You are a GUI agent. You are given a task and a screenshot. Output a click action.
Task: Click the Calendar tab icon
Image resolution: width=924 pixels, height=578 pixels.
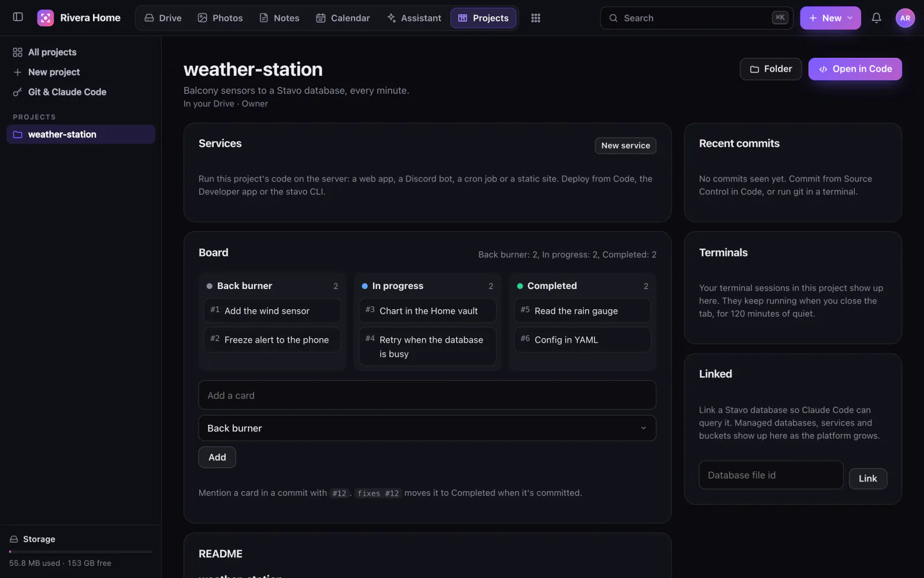click(x=321, y=18)
